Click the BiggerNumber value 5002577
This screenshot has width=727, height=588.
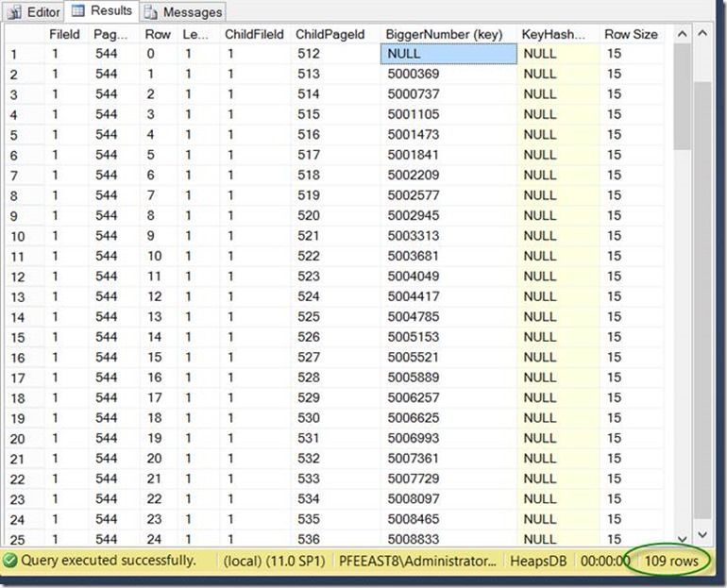414,195
